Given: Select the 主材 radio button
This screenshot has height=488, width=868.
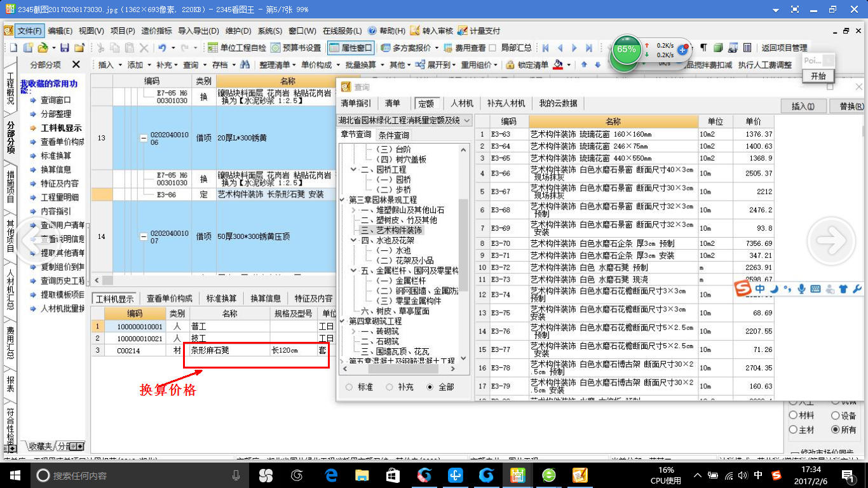Looking at the screenshot, I should [x=792, y=430].
